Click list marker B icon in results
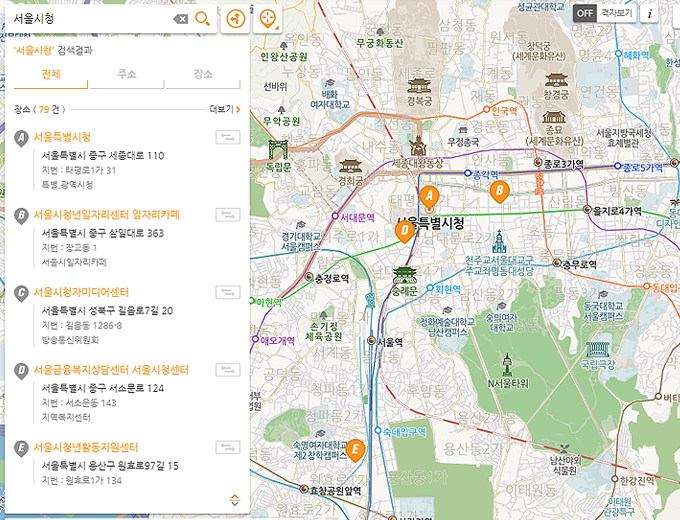Screen dimensions: 680x520 tap(21, 216)
